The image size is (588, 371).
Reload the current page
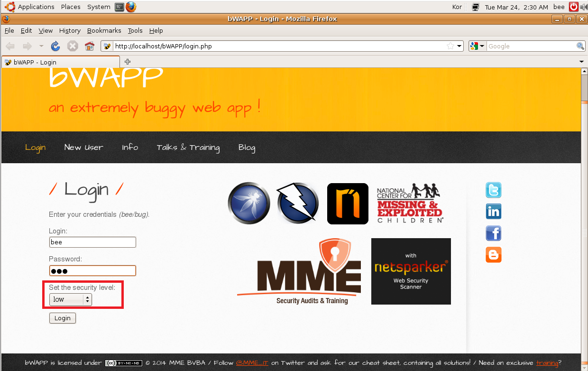click(x=55, y=46)
